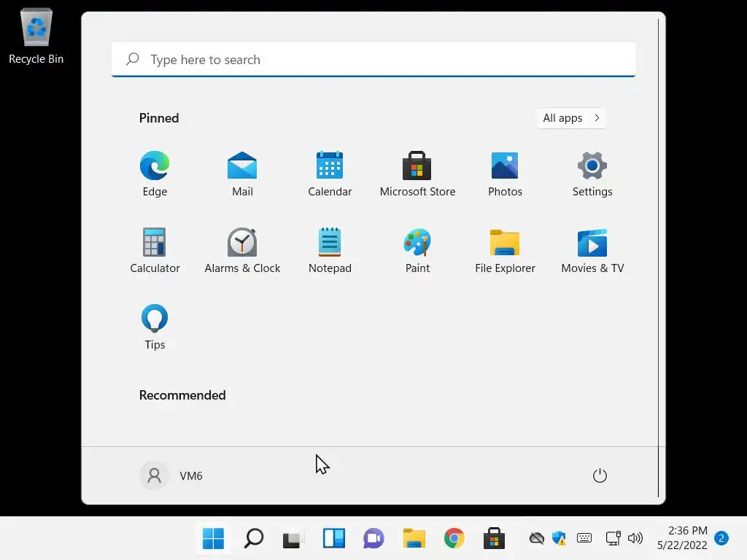747x560 pixels.
Task: Open the network status tray icon
Action: click(x=613, y=538)
